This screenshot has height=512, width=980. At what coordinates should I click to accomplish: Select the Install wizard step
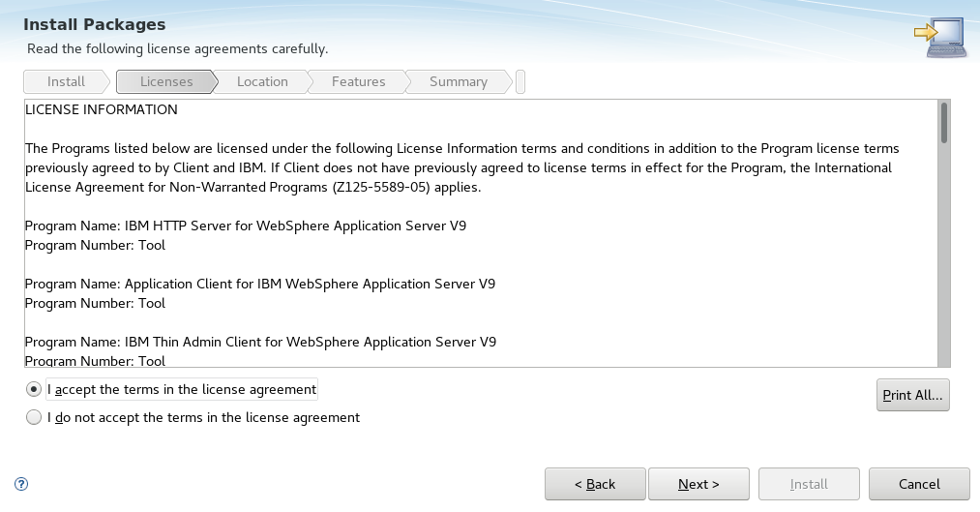[x=67, y=82]
